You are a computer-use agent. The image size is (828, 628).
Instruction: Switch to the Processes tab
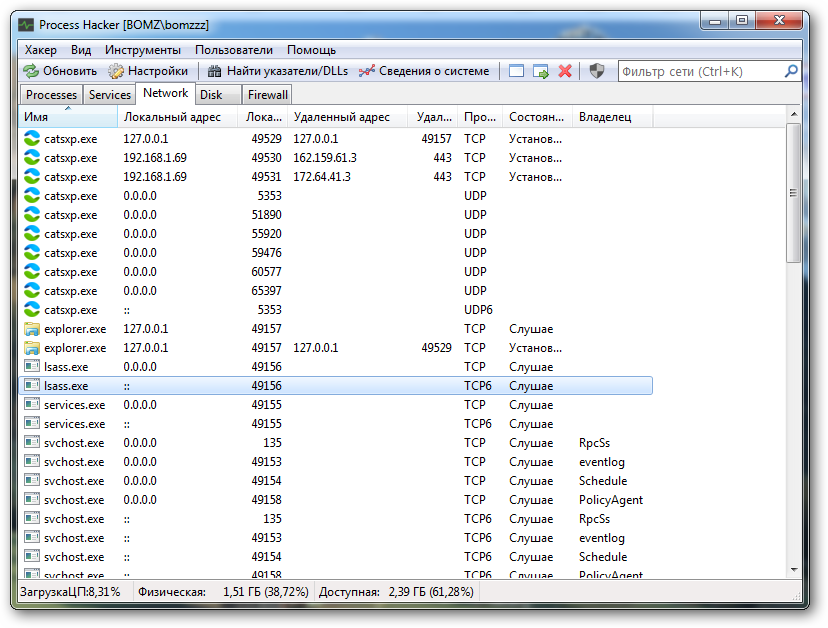coord(51,95)
